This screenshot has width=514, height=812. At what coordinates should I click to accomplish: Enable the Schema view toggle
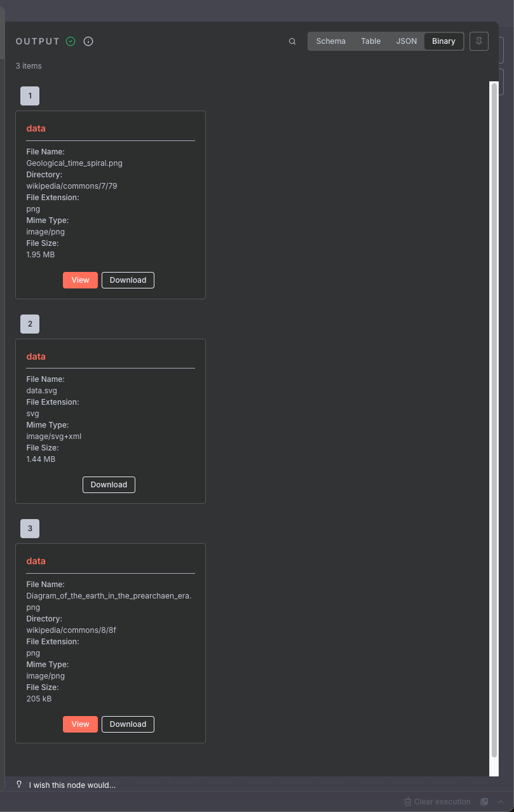click(330, 41)
